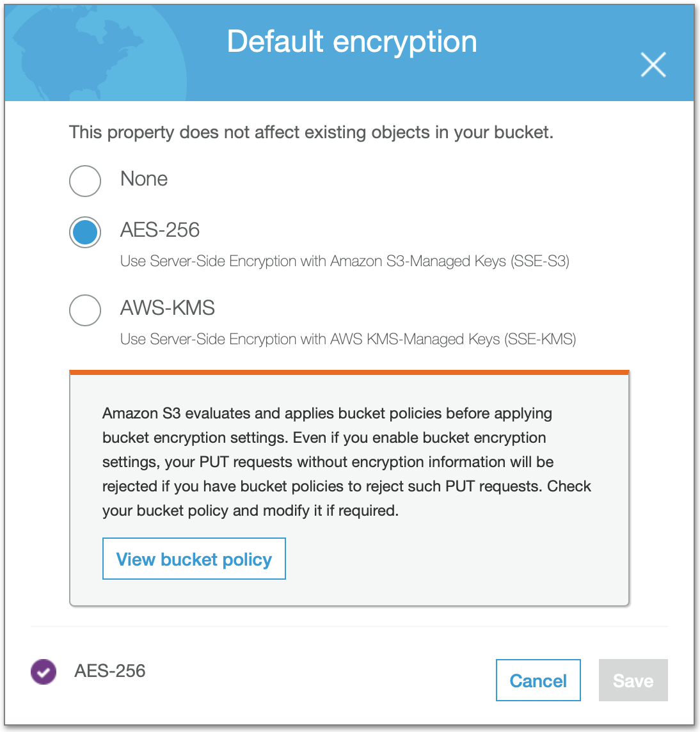Click the None option label

pos(144,179)
